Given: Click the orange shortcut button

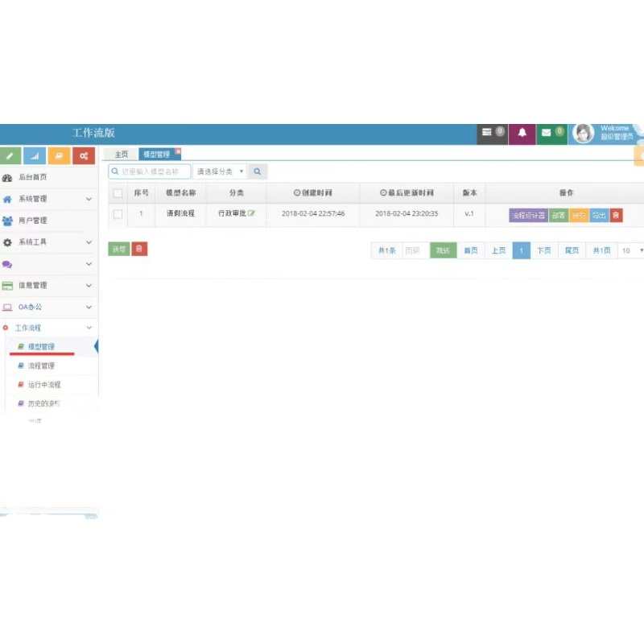Looking at the screenshot, I should [59, 155].
